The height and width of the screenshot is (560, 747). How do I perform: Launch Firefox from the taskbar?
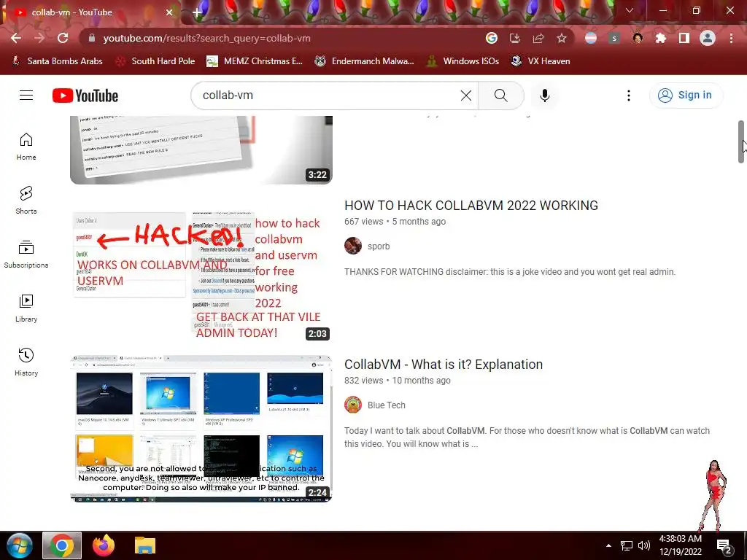(x=104, y=545)
